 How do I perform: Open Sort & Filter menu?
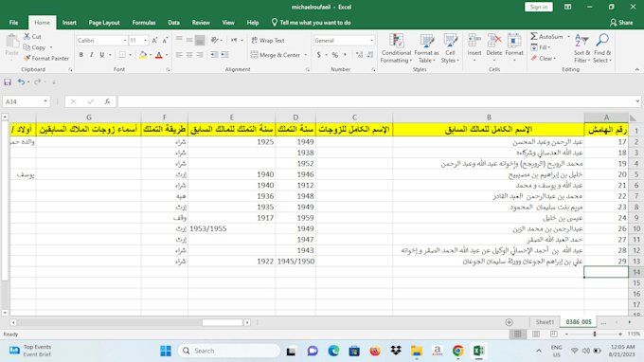pyautogui.click(x=582, y=48)
